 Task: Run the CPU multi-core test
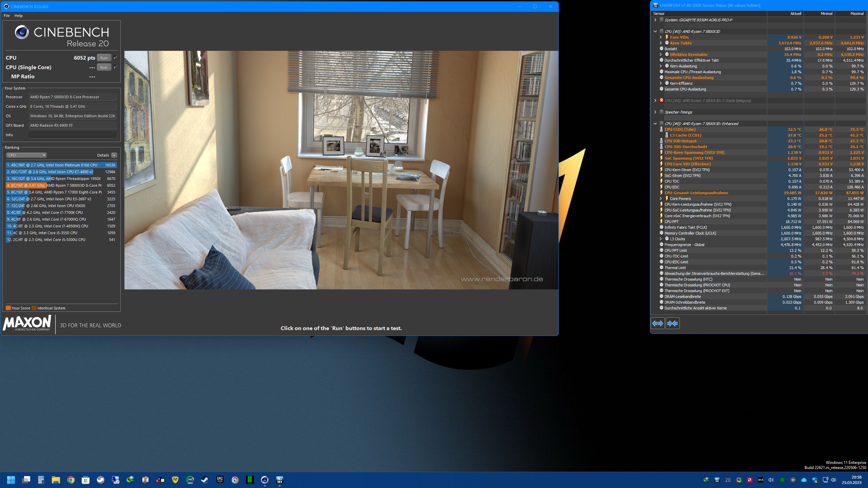(x=104, y=58)
